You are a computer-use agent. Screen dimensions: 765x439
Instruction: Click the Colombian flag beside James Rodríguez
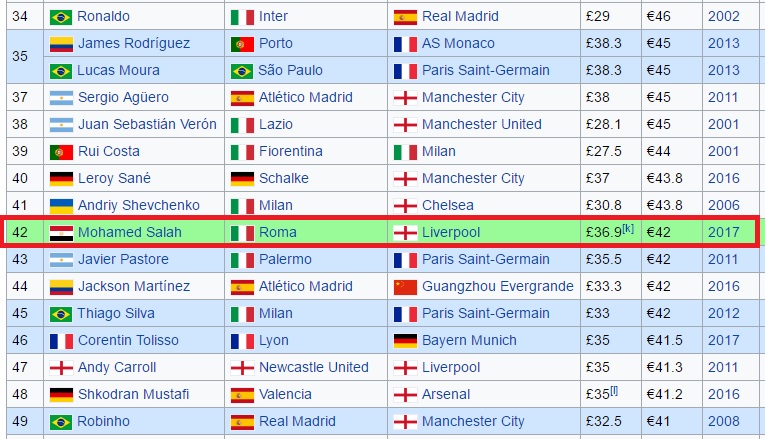[x=61, y=44]
